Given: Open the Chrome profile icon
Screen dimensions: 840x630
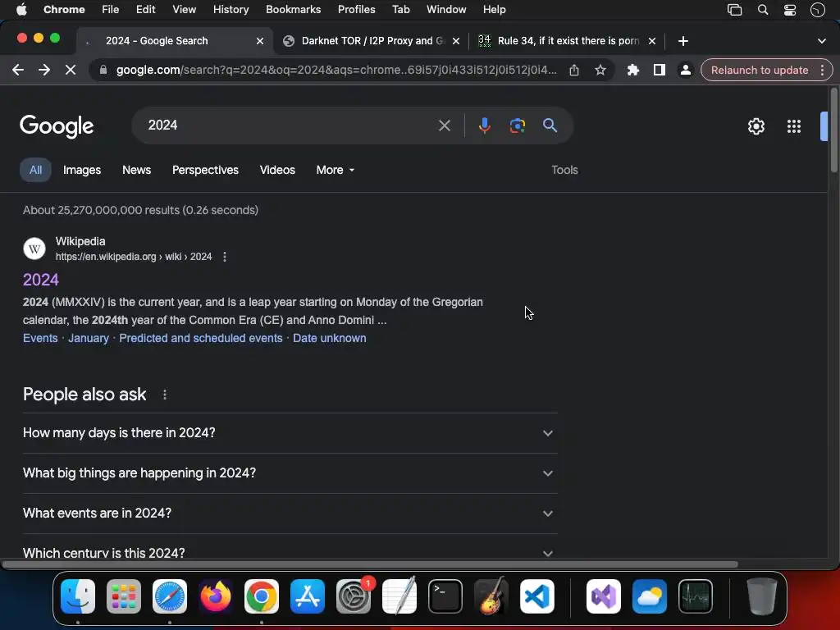Looking at the screenshot, I should [685, 71].
